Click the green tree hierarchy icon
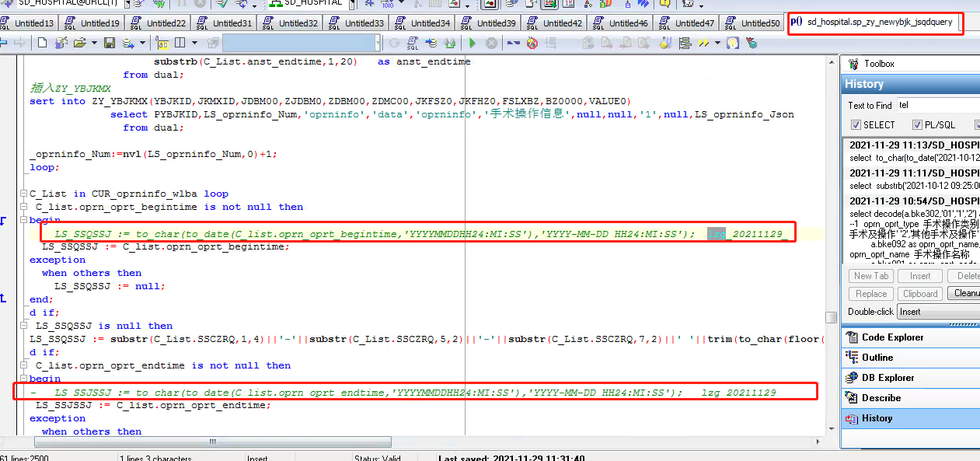Image resolution: width=980 pixels, height=461 pixels. 276,4
